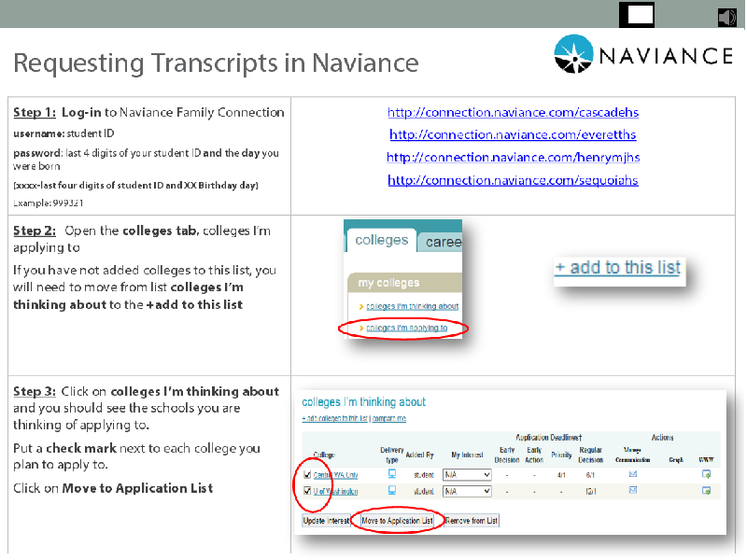Click the 12/1 regular decision cell
The width and height of the screenshot is (747, 560).
coord(591,492)
